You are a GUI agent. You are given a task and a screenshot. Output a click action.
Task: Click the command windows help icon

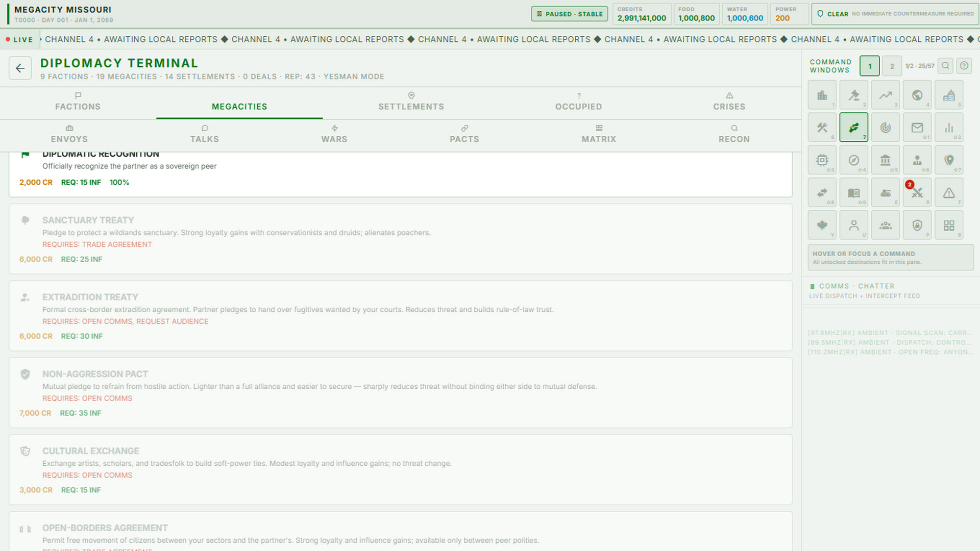964,66
